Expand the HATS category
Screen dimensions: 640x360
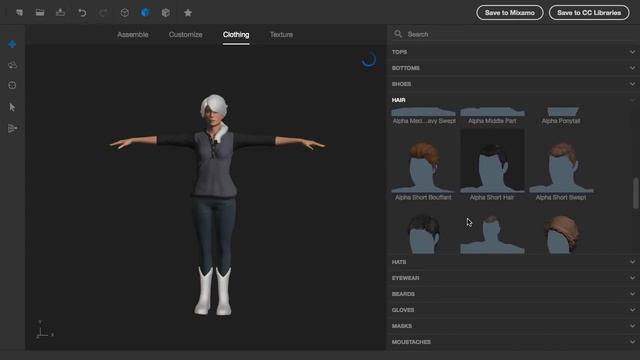pos(513,262)
